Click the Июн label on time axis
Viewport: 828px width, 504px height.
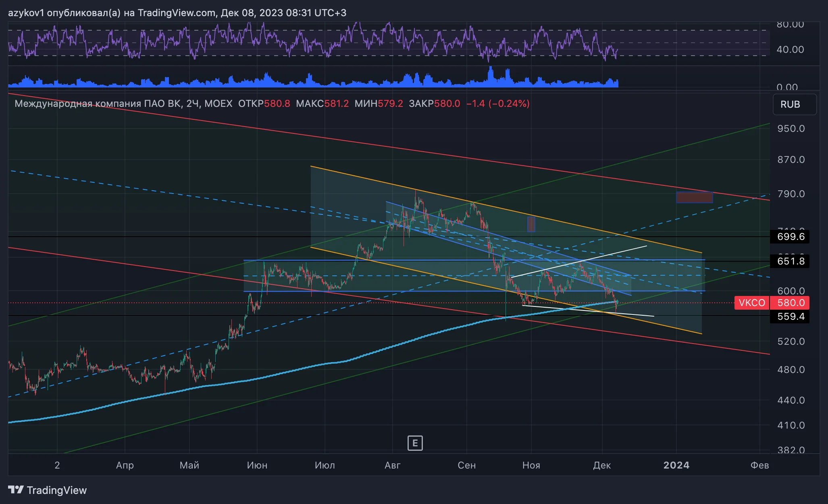[x=257, y=465]
